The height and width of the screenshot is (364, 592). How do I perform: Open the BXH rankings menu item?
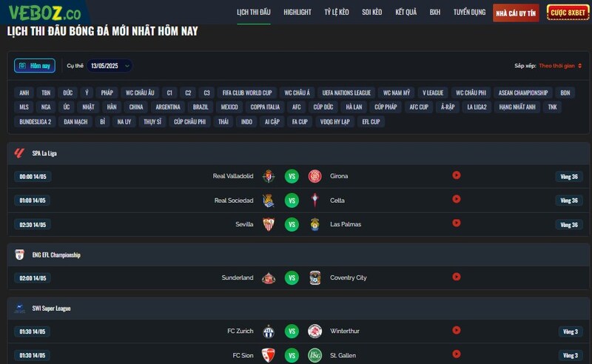click(x=435, y=12)
